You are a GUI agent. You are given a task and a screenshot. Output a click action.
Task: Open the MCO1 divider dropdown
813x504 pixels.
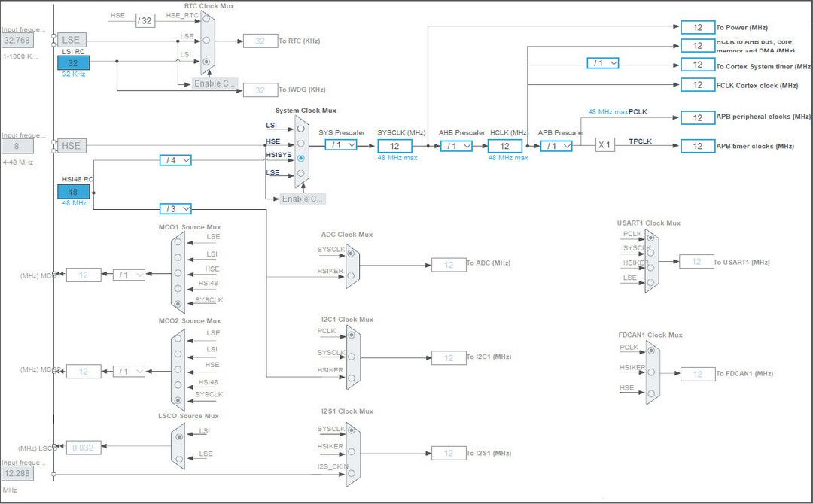click(129, 275)
